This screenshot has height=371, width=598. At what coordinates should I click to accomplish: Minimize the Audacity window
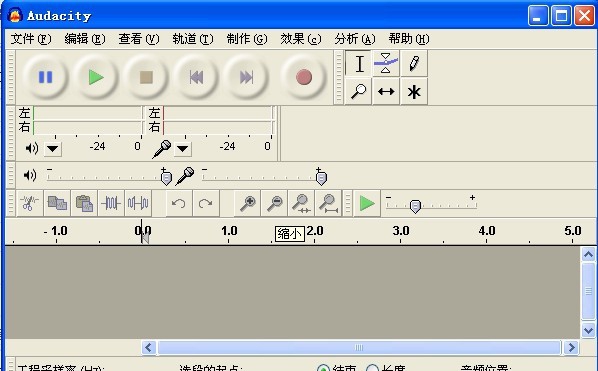538,16
